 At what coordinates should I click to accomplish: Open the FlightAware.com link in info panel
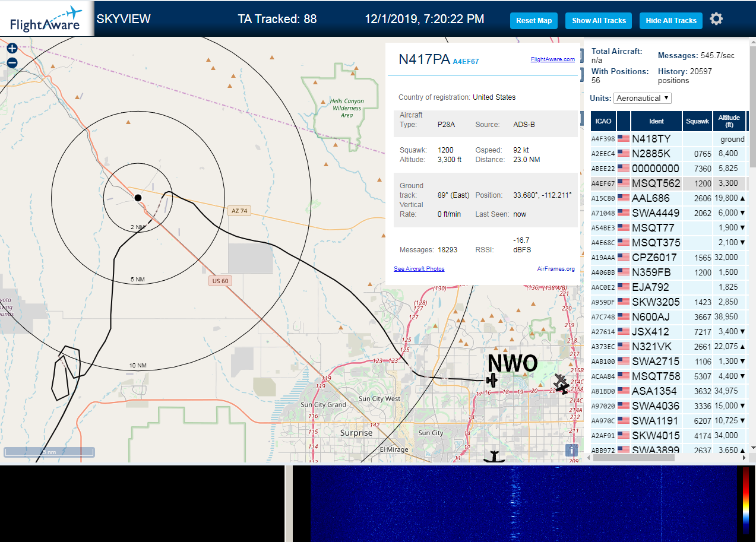[552, 59]
